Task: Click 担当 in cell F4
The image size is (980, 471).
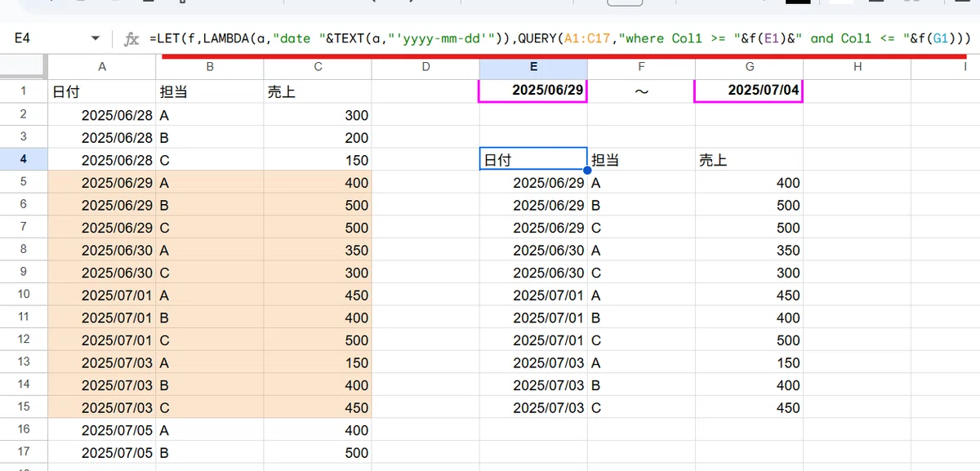Action: tap(641, 160)
